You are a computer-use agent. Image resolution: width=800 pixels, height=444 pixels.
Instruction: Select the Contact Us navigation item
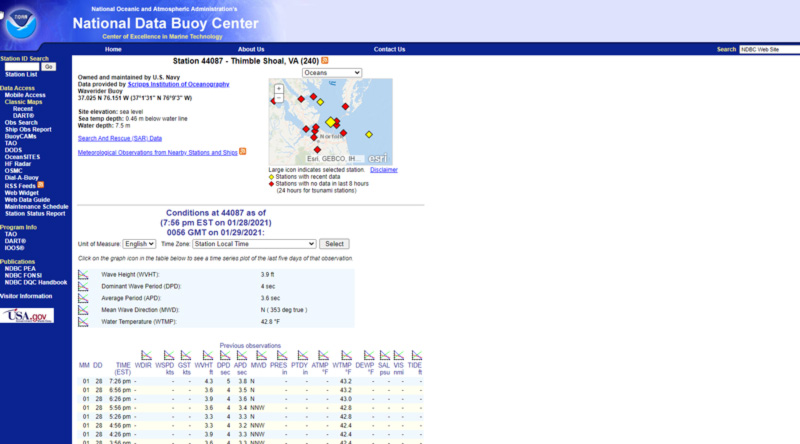click(x=389, y=49)
